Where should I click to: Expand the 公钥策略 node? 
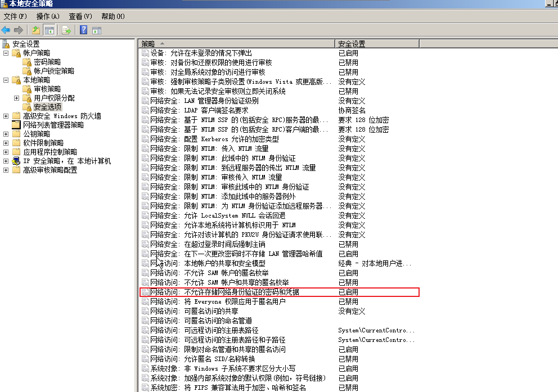[x=6, y=134]
